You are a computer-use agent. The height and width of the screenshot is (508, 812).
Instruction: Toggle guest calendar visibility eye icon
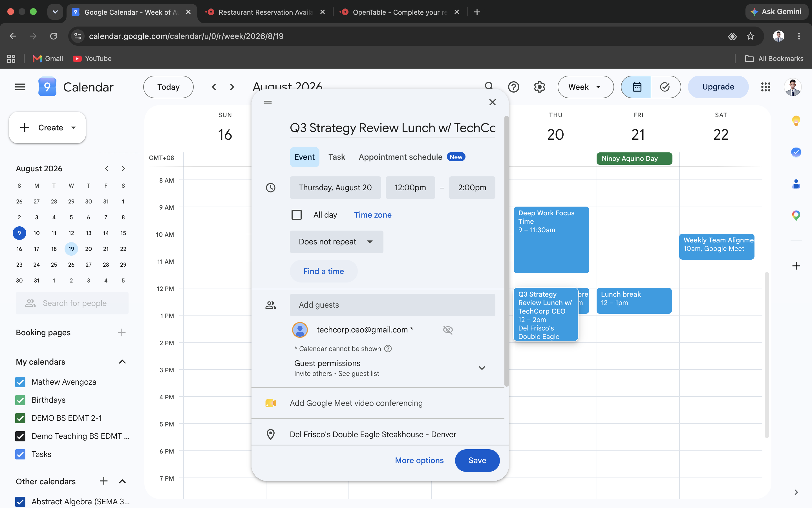tap(448, 330)
